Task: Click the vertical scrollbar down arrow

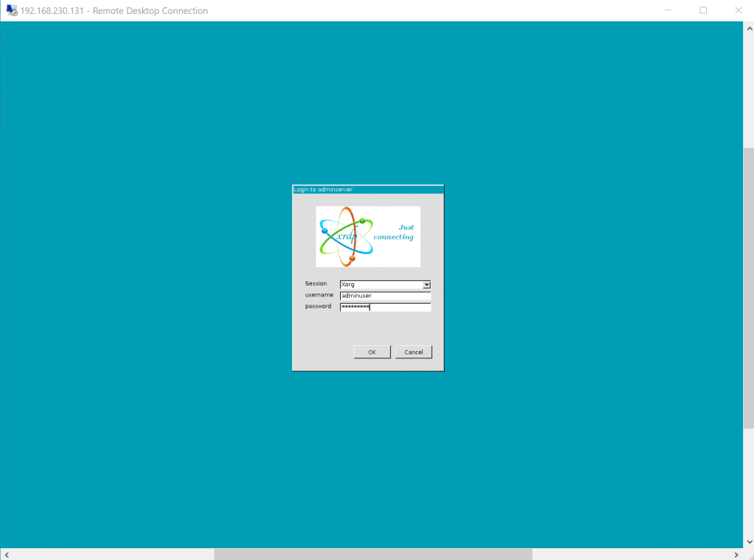Action: point(749,542)
